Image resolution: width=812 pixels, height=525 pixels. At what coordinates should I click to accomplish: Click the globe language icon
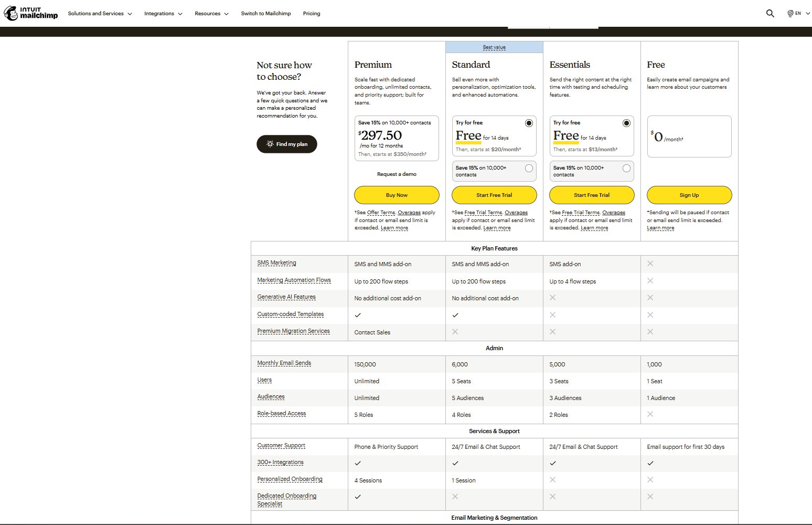pyautogui.click(x=790, y=14)
